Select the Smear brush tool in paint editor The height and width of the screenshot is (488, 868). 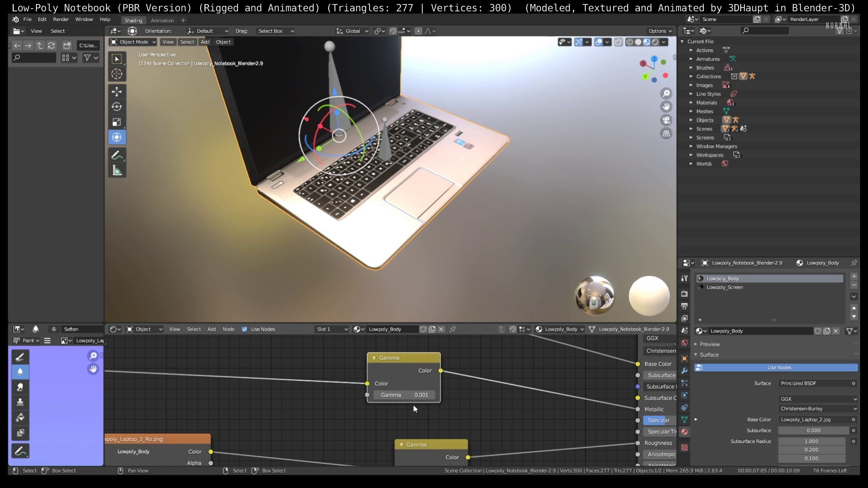tap(20, 387)
